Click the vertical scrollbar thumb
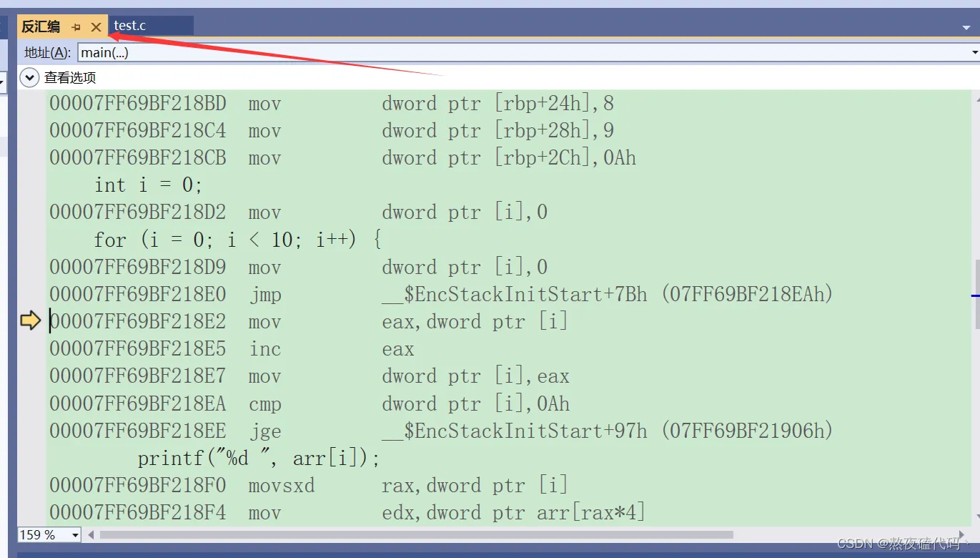Viewport: 980px width, 558px height. click(x=976, y=293)
